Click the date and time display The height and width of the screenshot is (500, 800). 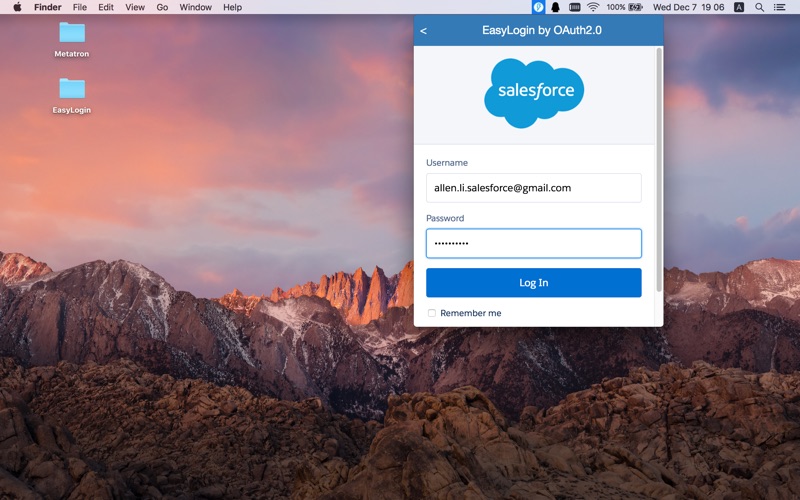tap(688, 7)
